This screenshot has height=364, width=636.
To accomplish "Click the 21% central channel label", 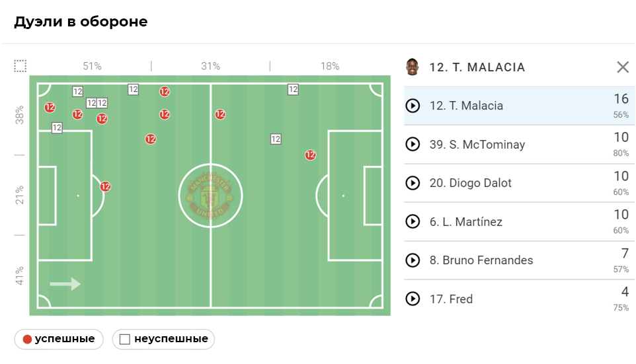I will click(x=20, y=195).
